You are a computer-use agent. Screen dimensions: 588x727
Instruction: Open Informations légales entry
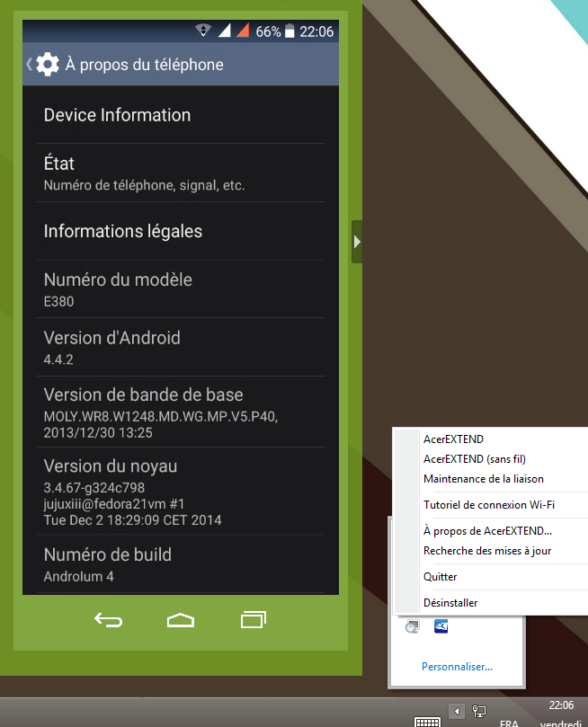click(x=181, y=231)
